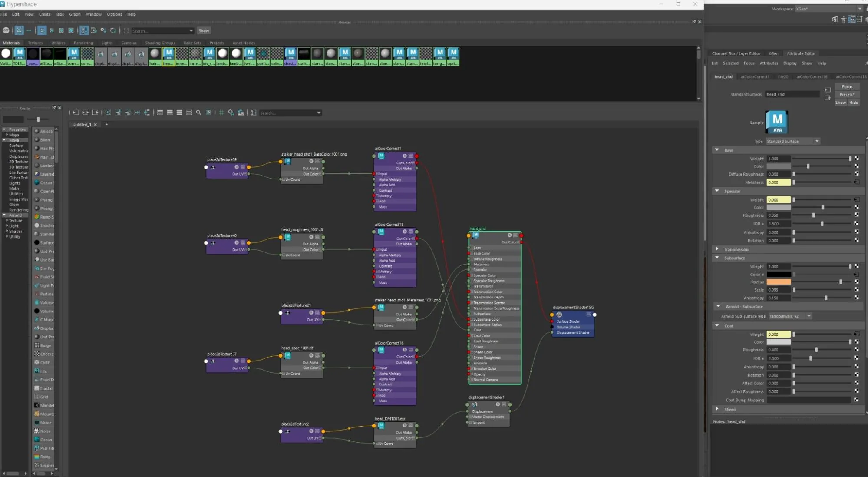Click the input connections graph icon

click(x=76, y=113)
